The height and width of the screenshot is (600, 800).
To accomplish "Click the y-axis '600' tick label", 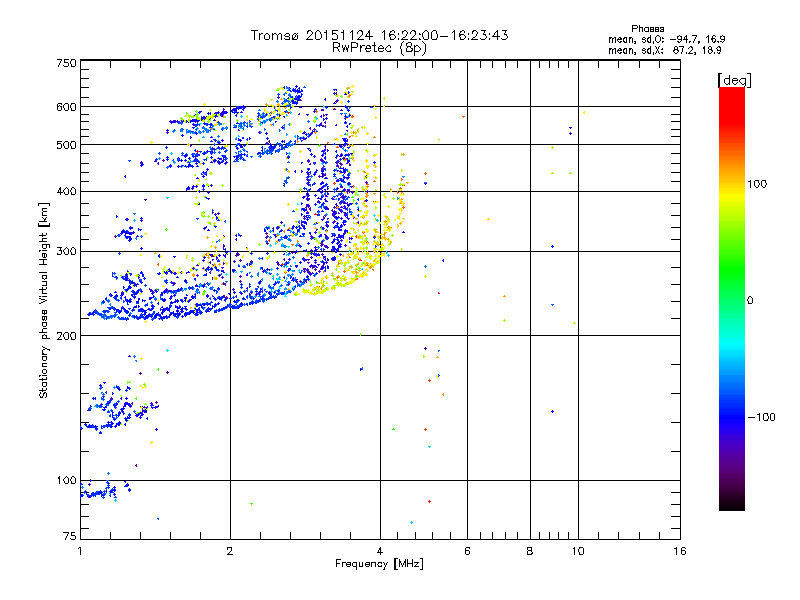I will click(66, 107).
